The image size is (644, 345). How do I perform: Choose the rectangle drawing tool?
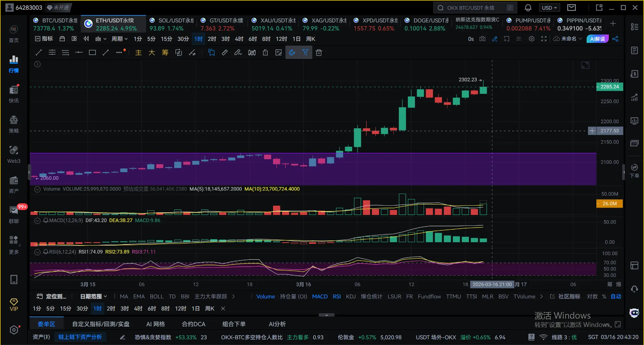click(92, 53)
